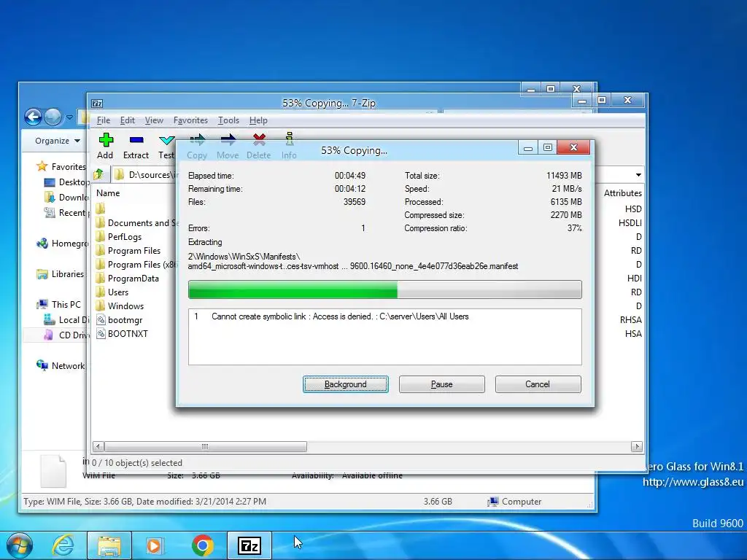This screenshot has width=747, height=560.
Task: Click the Move toolbar icon
Action: [x=228, y=146]
